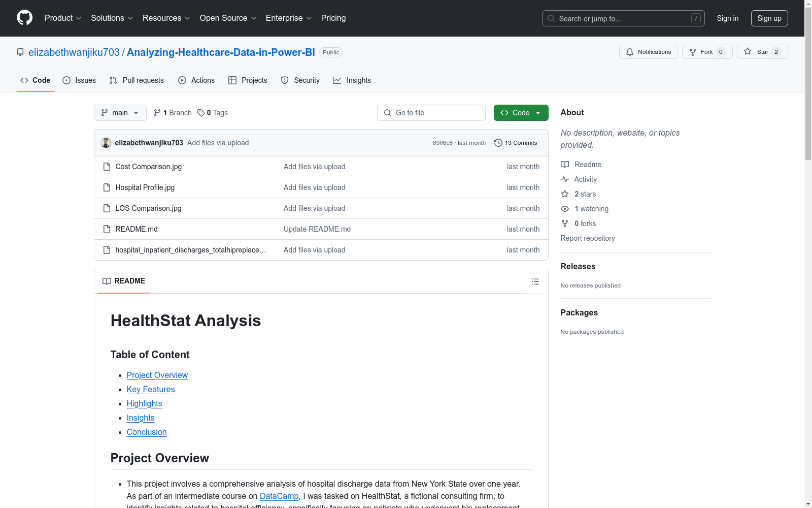The width and height of the screenshot is (812, 508).
Task: Click the eye icon beside 1 watching
Action: click(565, 209)
